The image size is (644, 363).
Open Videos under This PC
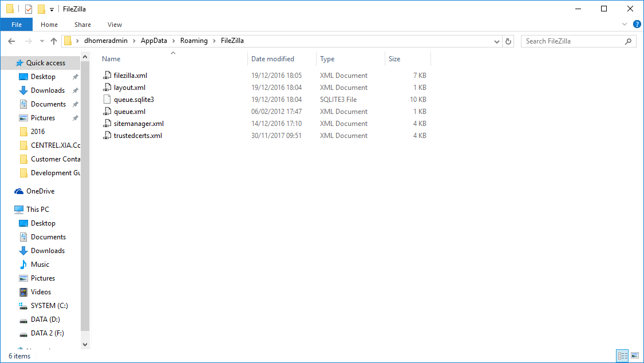[x=40, y=292]
